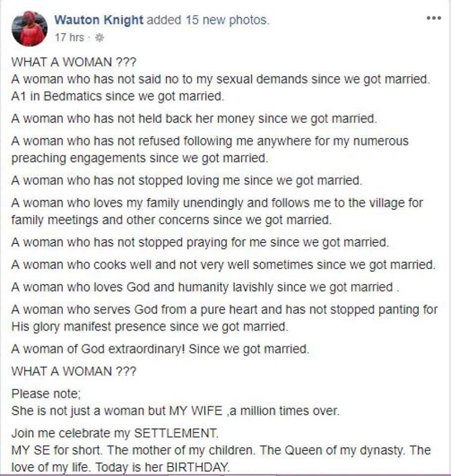Viewport: 451px width, 476px height.
Task: Click the "added 15 new photos" text
Action: pyautogui.click(x=208, y=20)
